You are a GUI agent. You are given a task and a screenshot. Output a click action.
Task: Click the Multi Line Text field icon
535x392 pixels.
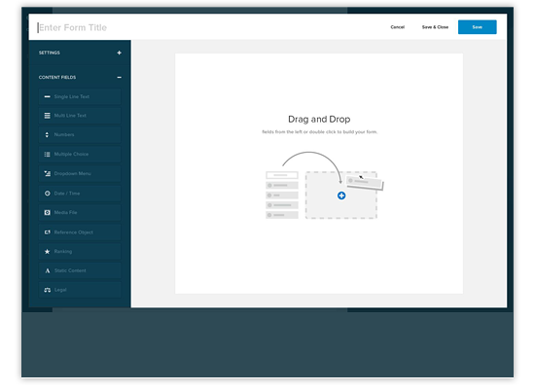click(x=47, y=116)
